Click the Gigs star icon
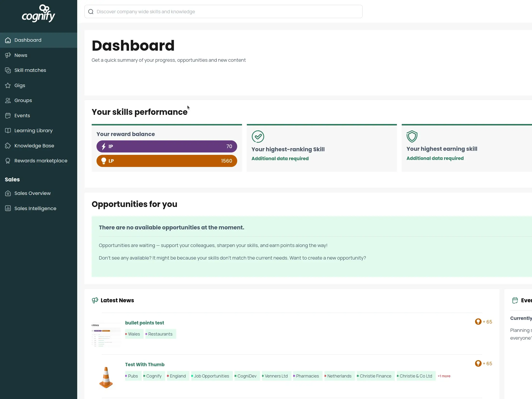This screenshot has width=532, height=399. coord(8,85)
